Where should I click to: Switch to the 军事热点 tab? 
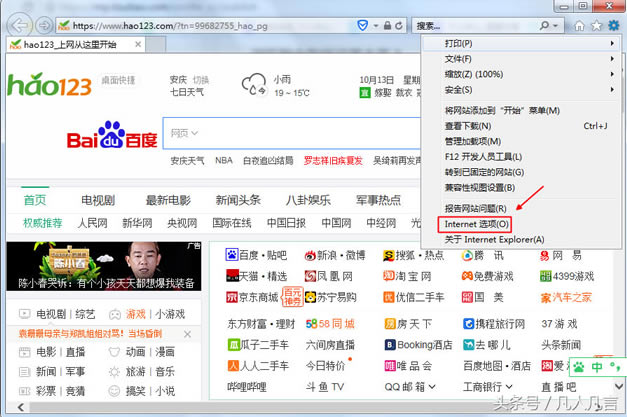coord(378,200)
